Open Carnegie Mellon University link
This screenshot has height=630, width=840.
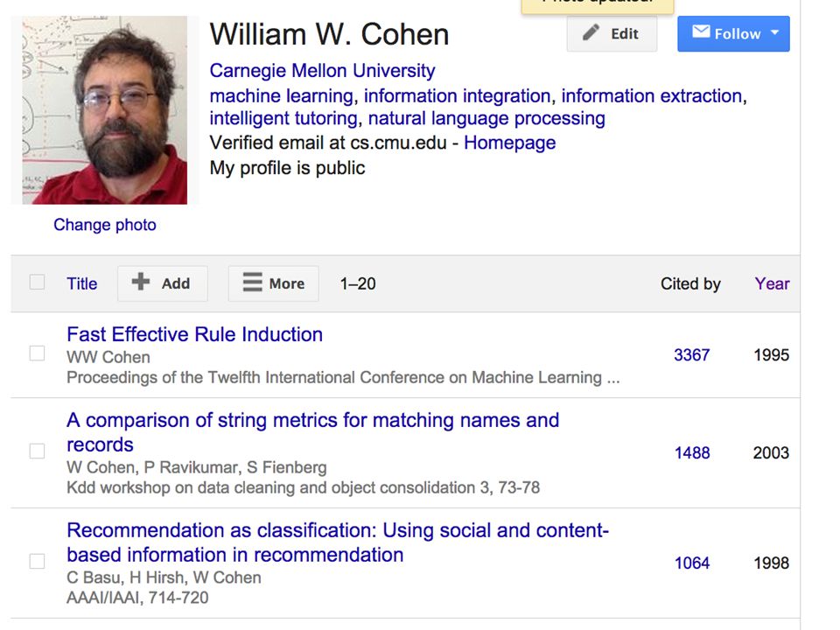(x=322, y=71)
